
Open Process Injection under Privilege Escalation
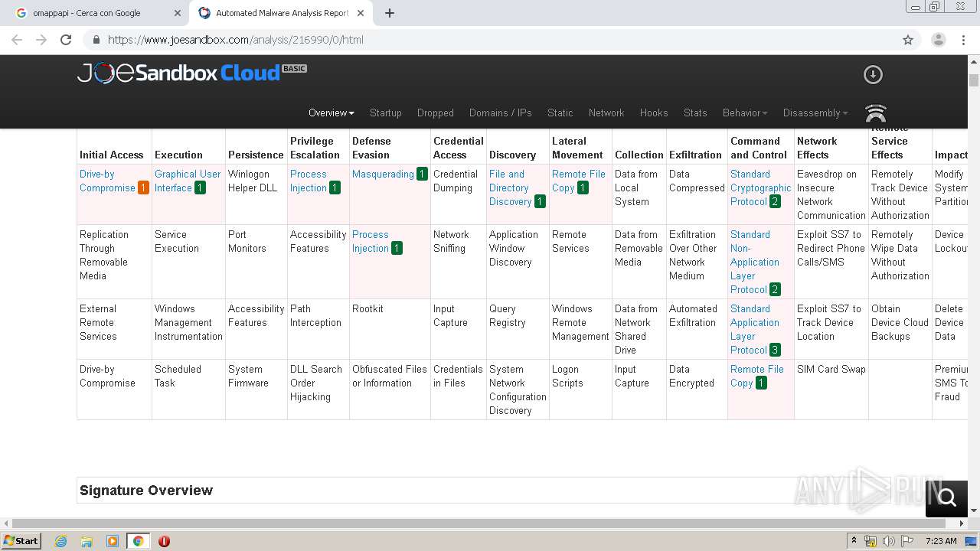[309, 181]
